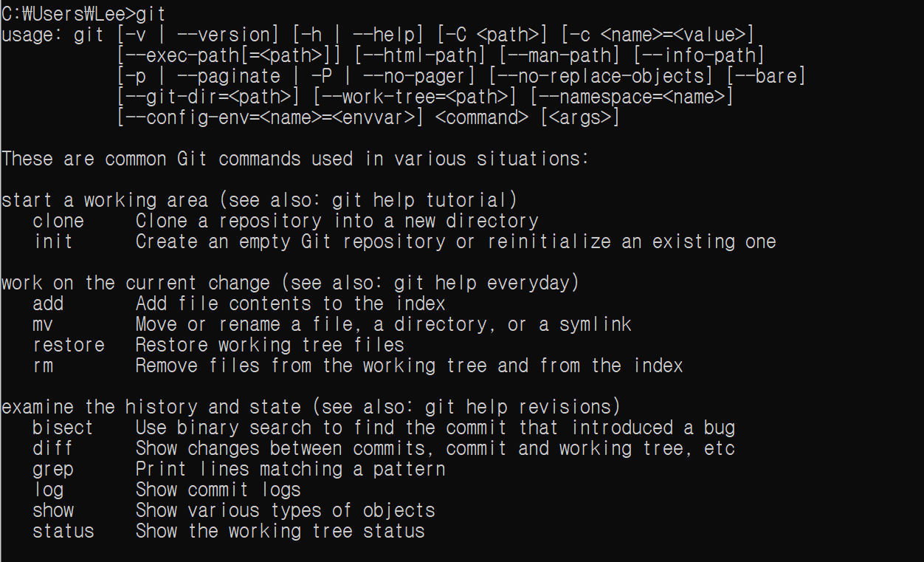Click the 'log' command entry

coord(48,490)
